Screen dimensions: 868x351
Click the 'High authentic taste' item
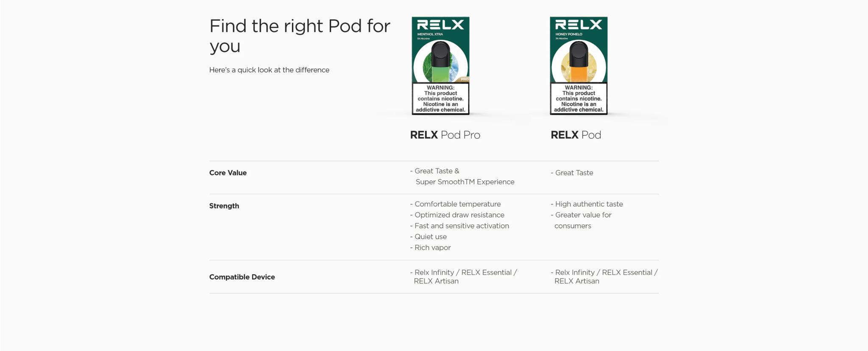pos(589,204)
